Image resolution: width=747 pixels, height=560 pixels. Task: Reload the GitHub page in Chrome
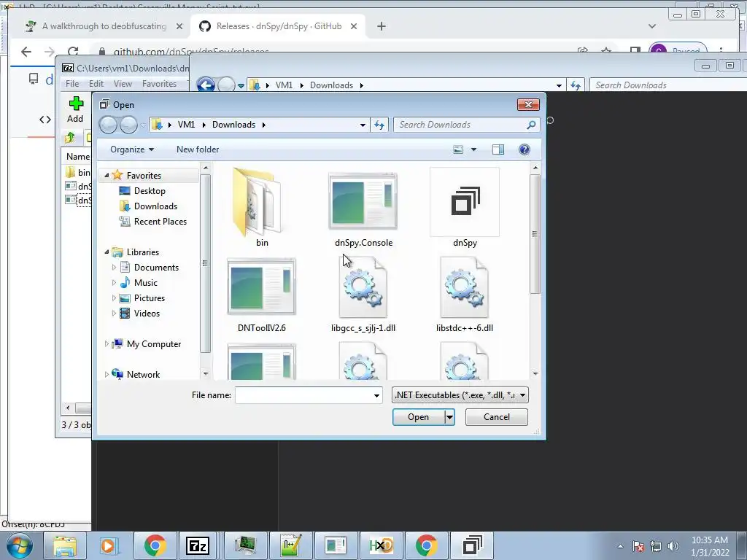[72, 51]
